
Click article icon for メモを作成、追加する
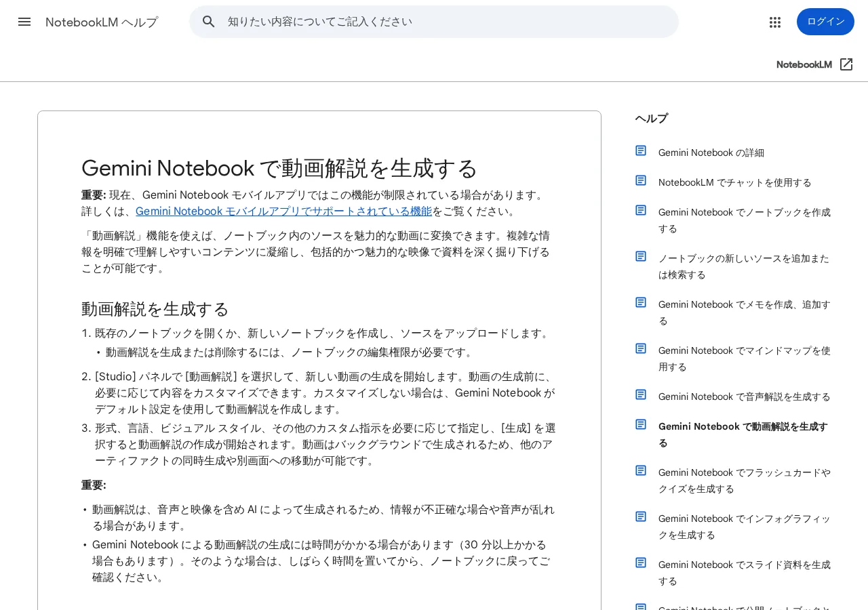click(x=641, y=302)
